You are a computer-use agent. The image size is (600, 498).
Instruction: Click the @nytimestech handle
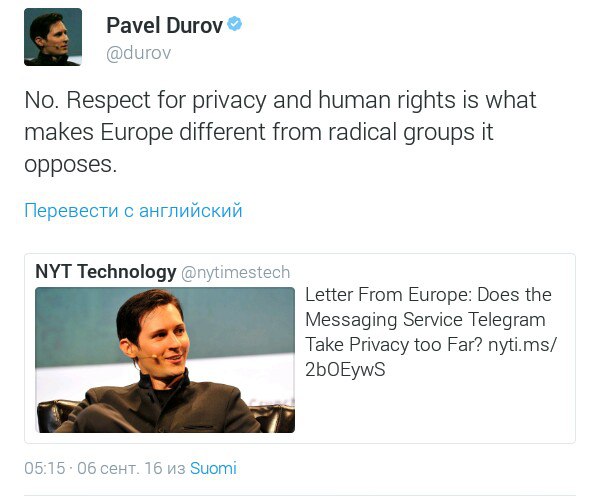tap(235, 273)
